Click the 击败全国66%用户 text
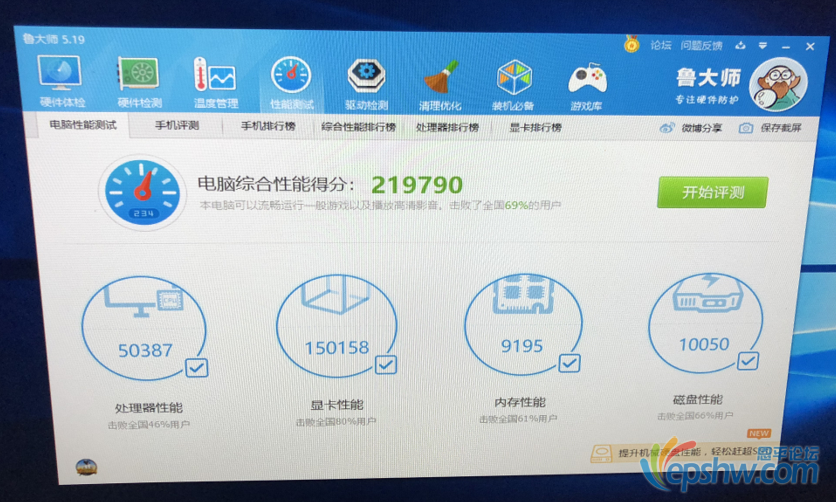The height and width of the screenshot is (502, 836). click(695, 416)
